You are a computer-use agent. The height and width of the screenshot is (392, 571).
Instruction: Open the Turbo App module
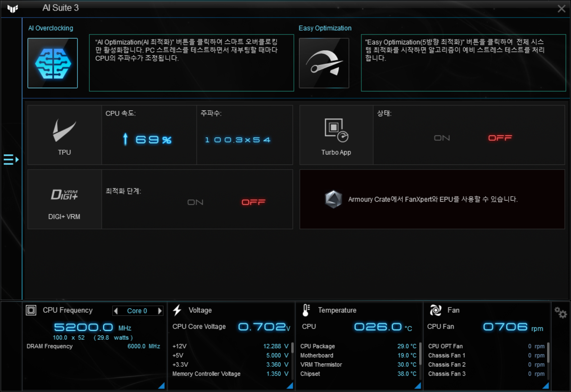point(336,135)
